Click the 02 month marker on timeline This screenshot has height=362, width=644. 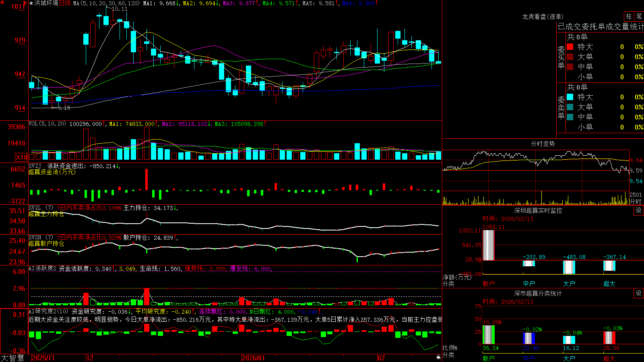(x=381, y=358)
